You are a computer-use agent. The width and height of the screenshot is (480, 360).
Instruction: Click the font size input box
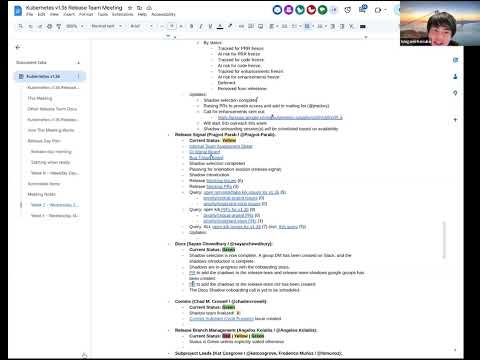(x=172, y=26)
